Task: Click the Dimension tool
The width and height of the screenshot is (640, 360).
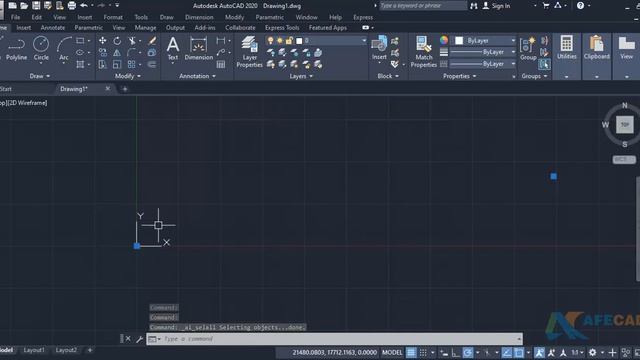Action: (x=199, y=49)
